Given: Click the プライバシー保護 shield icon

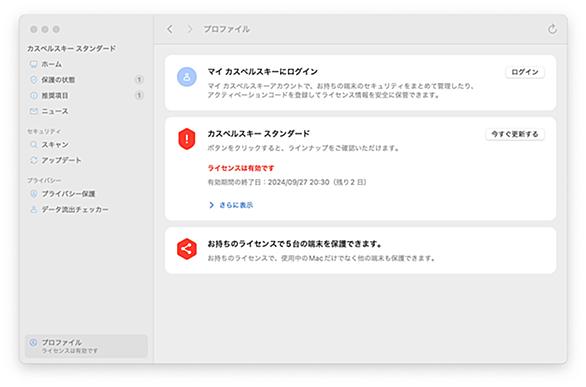Looking at the screenshot, I should [x=34, y=194].
